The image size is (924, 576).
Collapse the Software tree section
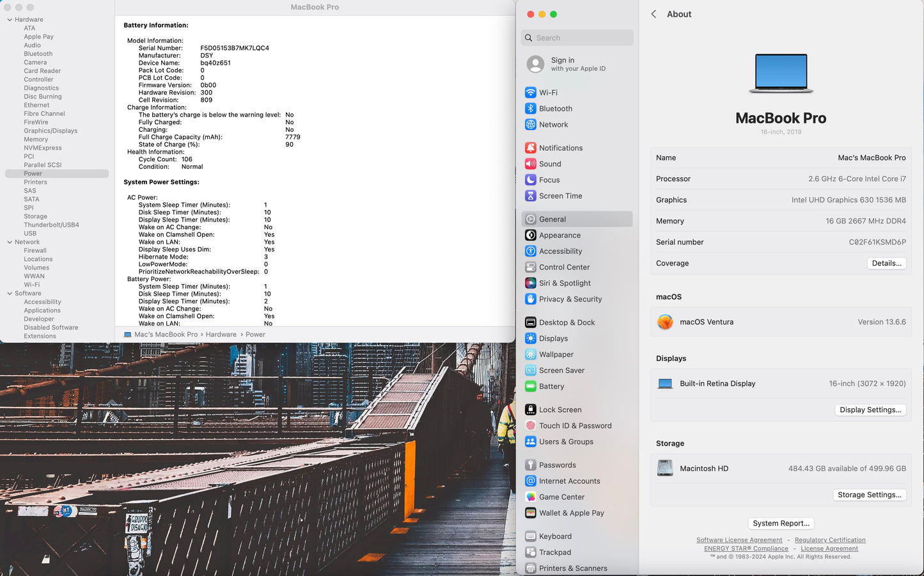coord(10,293)
